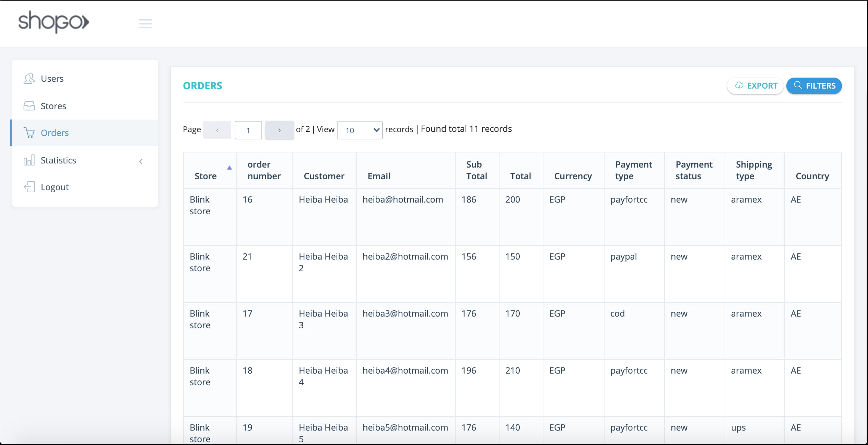Sort by the Sub Total column header
This screenshot has width=868, height=445.
pyautogui.click(x=477, y=170)
